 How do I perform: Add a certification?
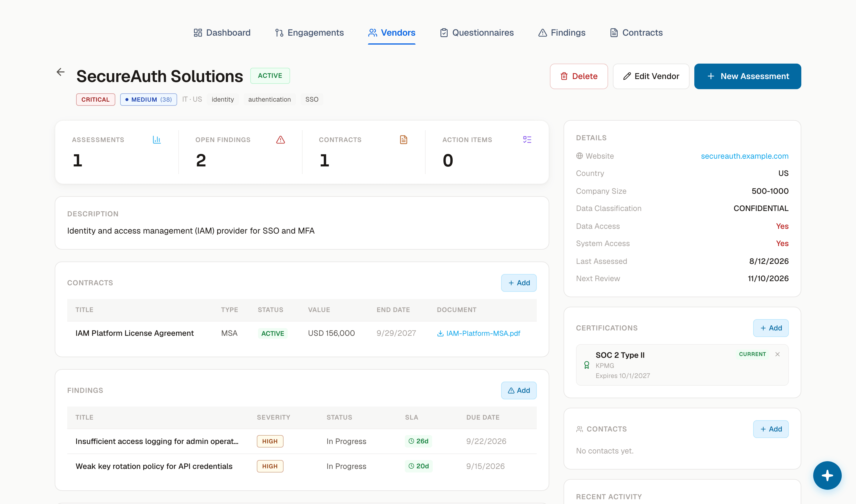coord(771,328)
